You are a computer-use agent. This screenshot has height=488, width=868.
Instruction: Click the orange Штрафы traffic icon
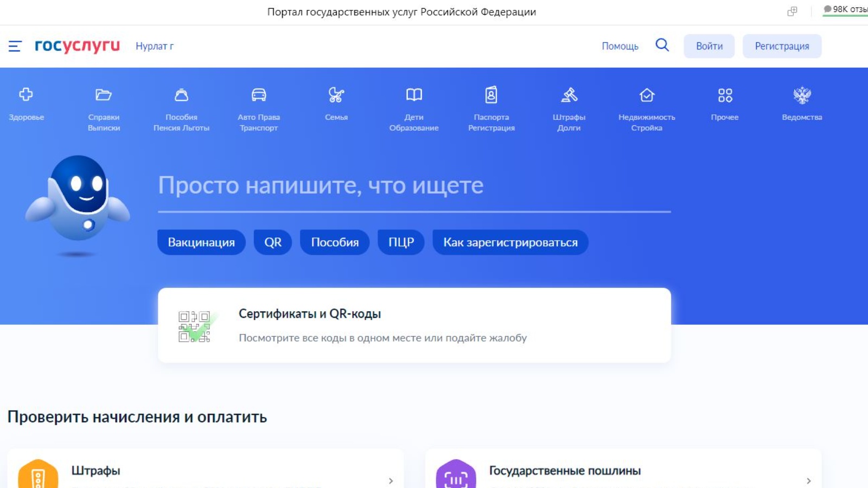pos(38,474)
